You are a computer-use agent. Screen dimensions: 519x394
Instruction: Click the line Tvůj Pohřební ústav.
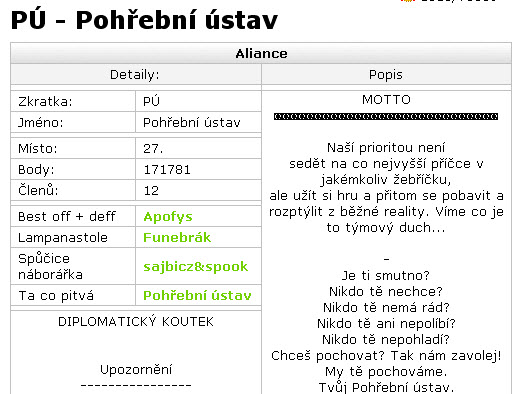click(386, 387)
